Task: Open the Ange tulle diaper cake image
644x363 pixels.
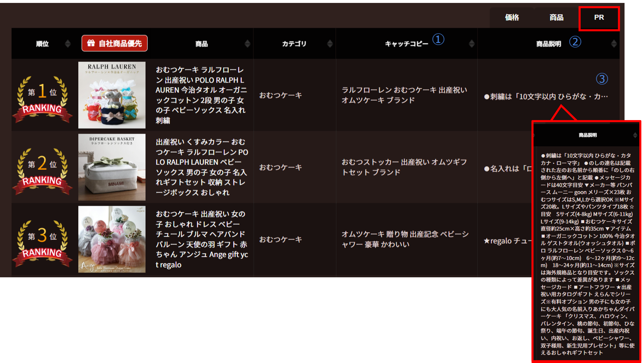Action: [112, 239]
